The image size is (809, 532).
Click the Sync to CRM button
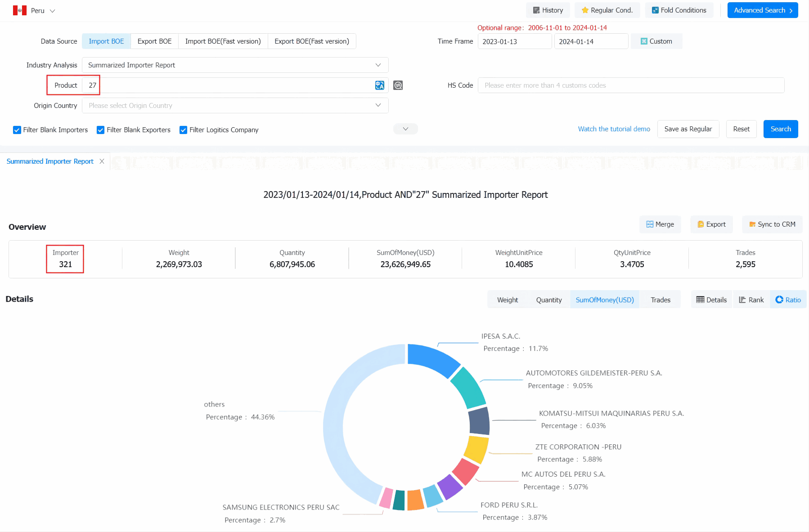[772, 224]
